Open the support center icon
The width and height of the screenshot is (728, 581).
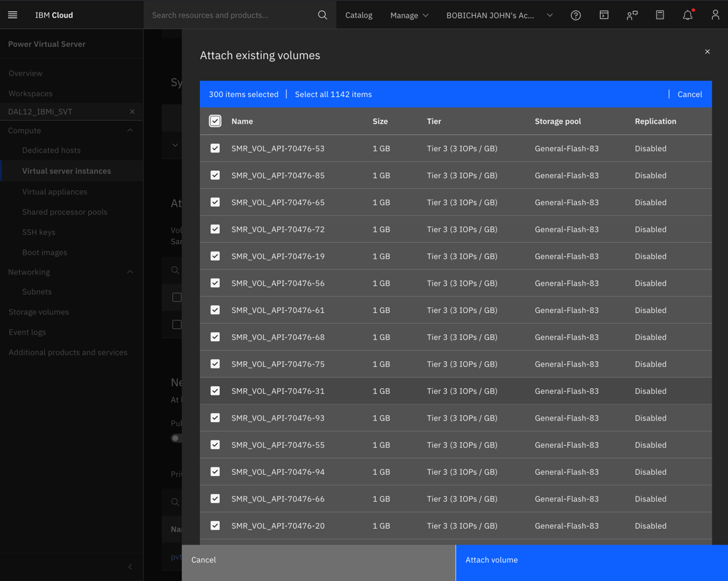pyautogui.click(x=632, y=15)
